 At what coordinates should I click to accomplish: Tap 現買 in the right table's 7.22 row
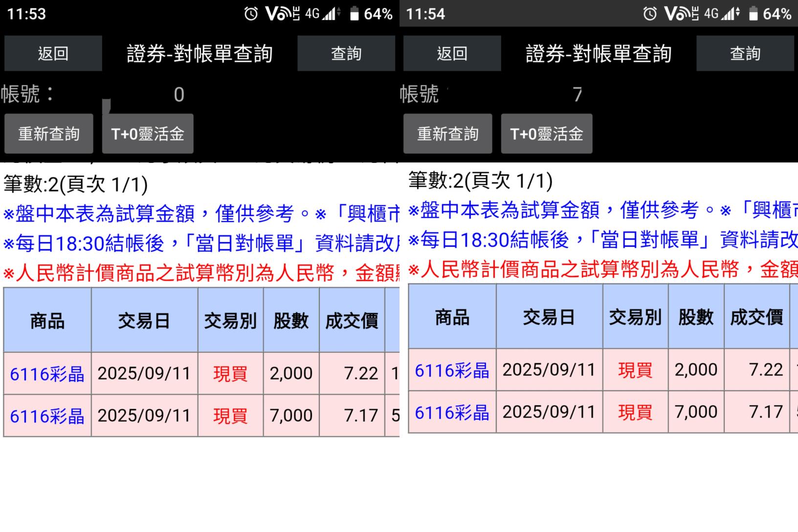636,370
